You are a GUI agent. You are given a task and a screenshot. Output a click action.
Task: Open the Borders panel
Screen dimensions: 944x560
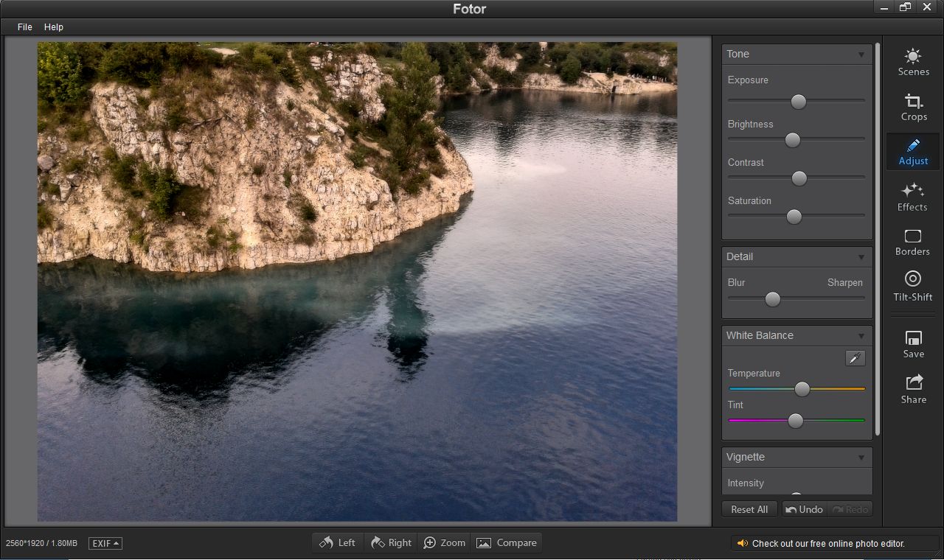point(913,242)
